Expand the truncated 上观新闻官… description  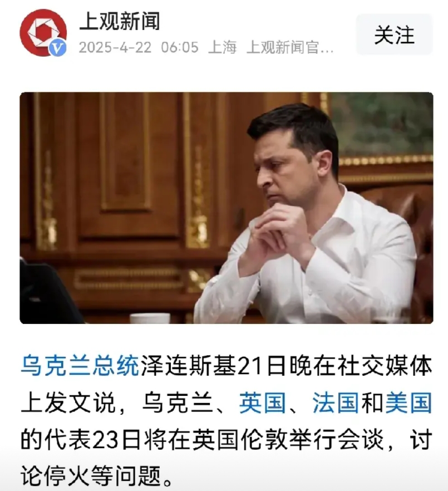(290, 48)
